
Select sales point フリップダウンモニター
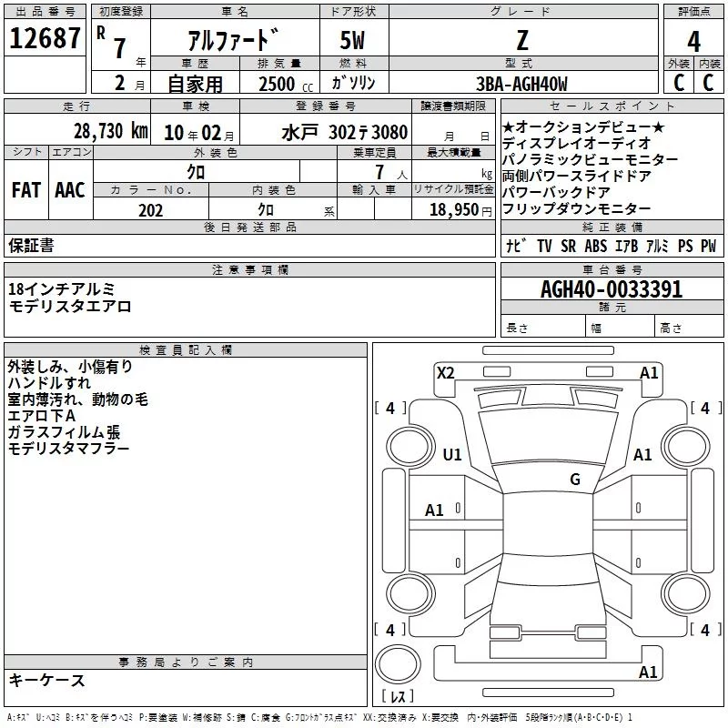[x=576, y=209]
